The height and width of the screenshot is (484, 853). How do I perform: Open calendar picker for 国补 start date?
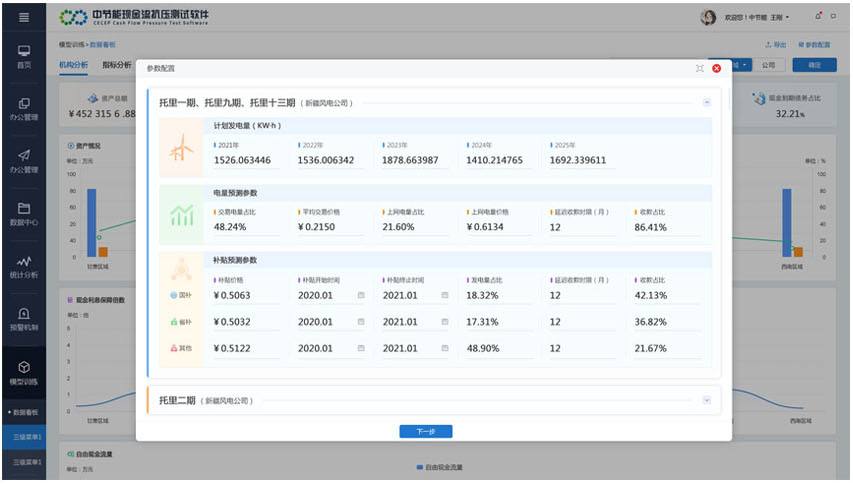pyautogui.click(x=361, y=295)
